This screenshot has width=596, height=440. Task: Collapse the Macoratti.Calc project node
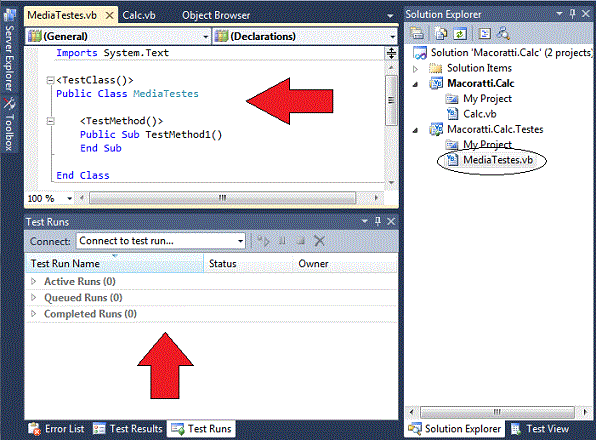tap(415, 84)
